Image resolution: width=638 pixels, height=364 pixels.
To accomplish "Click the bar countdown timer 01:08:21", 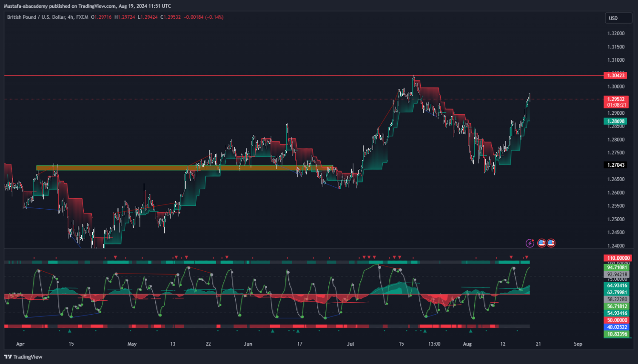I will click(616, 105).
